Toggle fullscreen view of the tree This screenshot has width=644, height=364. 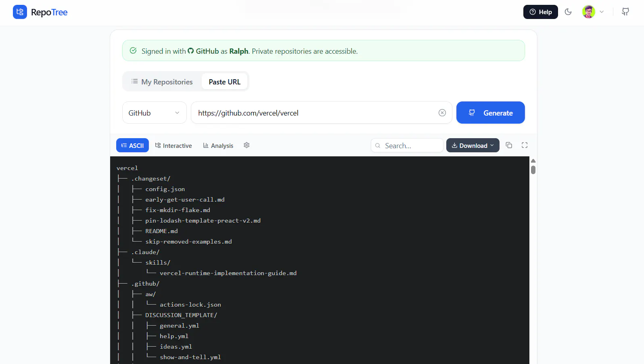[x=525, y=145]
